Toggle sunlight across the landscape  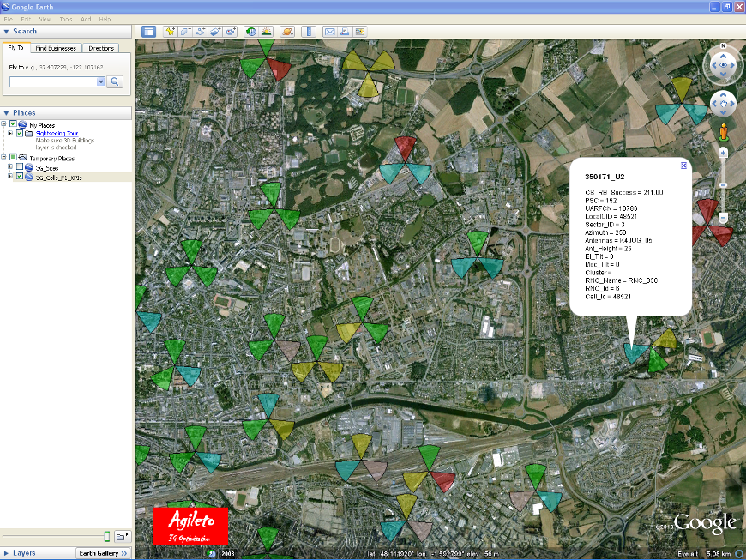tap(267, 32)
